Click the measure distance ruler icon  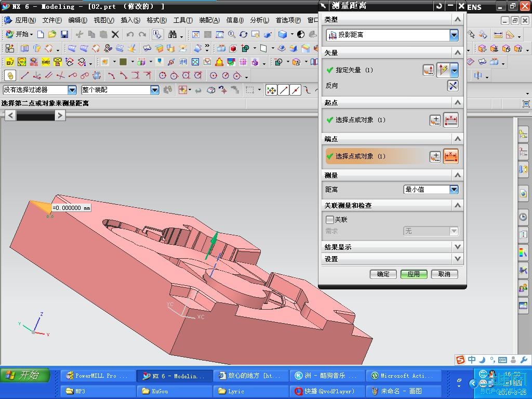[498, 34]
